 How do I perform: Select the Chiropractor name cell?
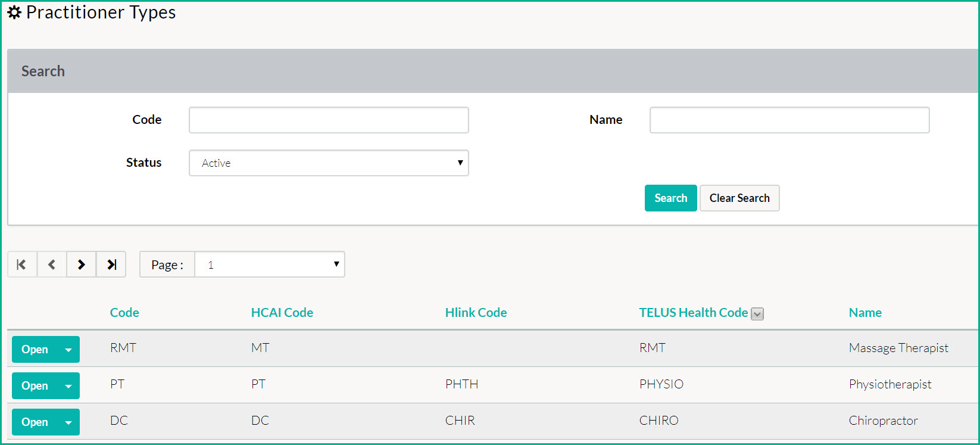coord(884,421)
